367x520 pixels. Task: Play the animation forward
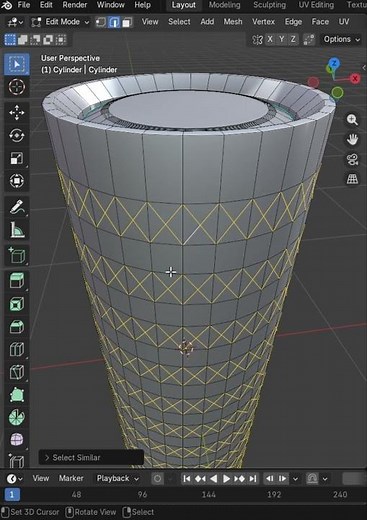click(226, 479)
